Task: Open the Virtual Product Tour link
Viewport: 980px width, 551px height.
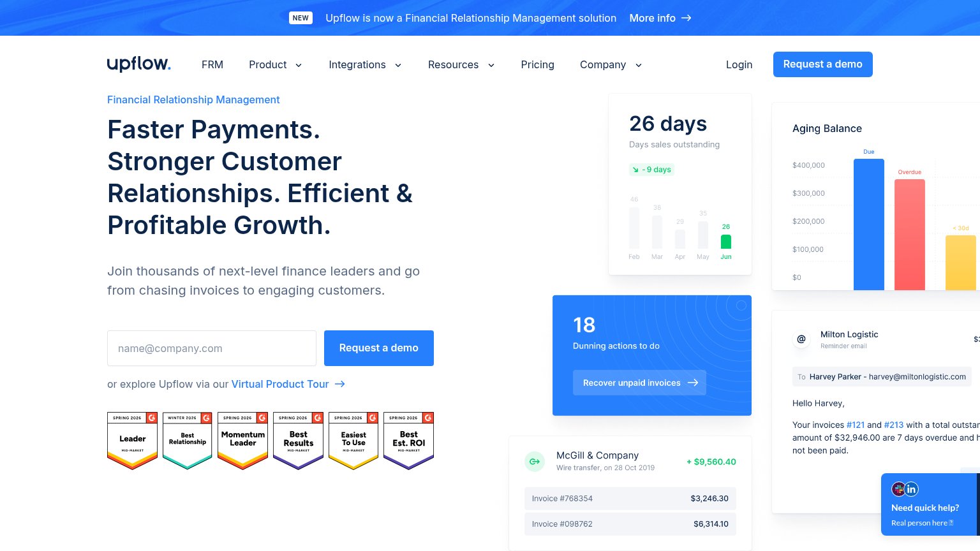Action: [280, 384]
